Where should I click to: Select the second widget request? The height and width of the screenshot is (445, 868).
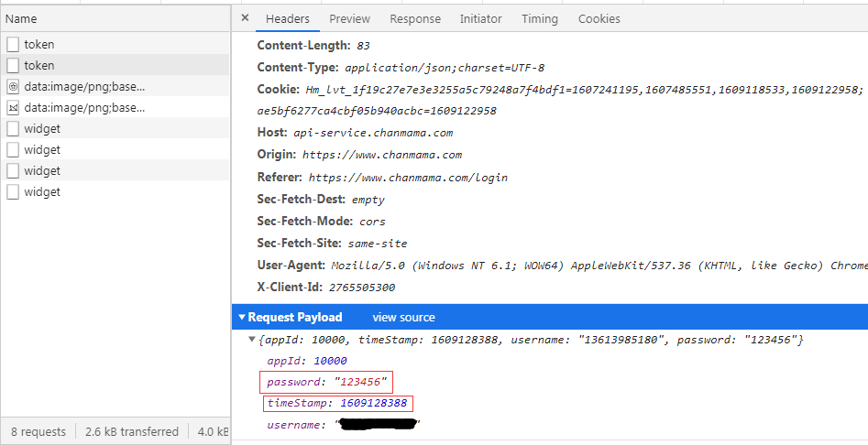[x=115, y=150]
